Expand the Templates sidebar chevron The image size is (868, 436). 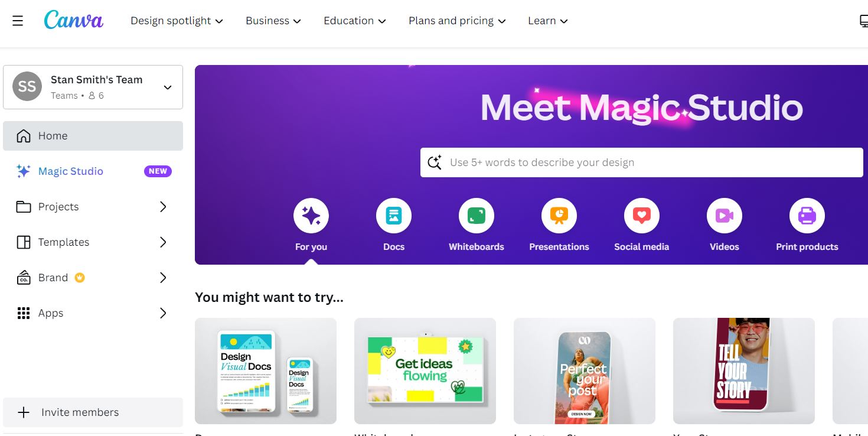click(164, 242)
